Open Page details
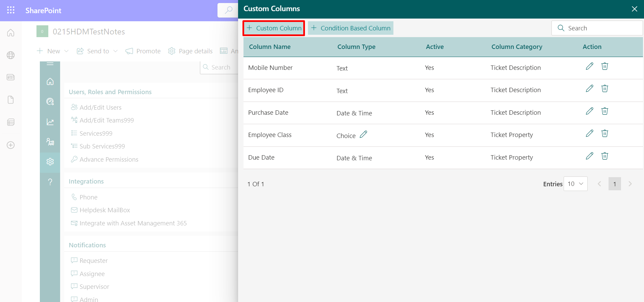 pyautogui.click(x=190, y=51)
